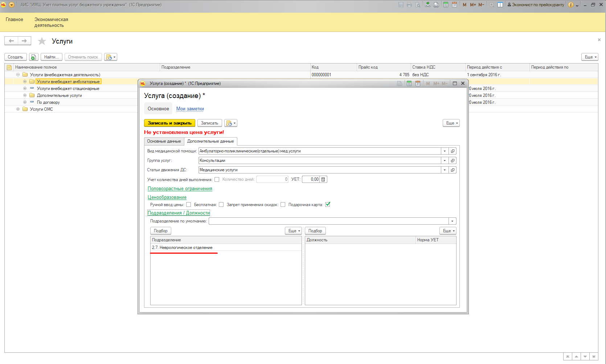The height and width of the screenshot is (364, 606).
Task: Open the calendar icon in top toolbar
Action: point(454,5)
